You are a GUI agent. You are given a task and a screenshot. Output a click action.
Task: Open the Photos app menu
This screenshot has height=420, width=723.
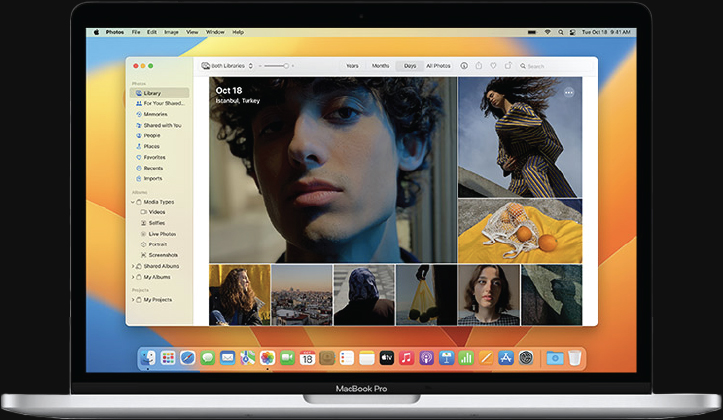(x=115, y=32)
